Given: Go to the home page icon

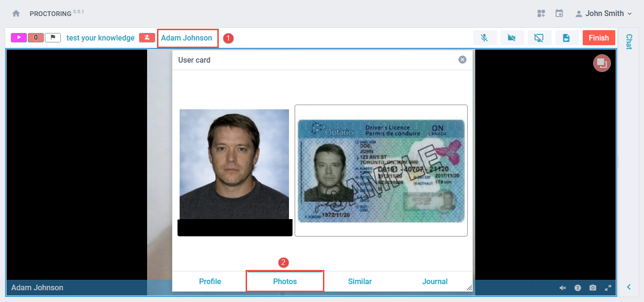Looking at the screenshot, I should click(x=16, y=14).
